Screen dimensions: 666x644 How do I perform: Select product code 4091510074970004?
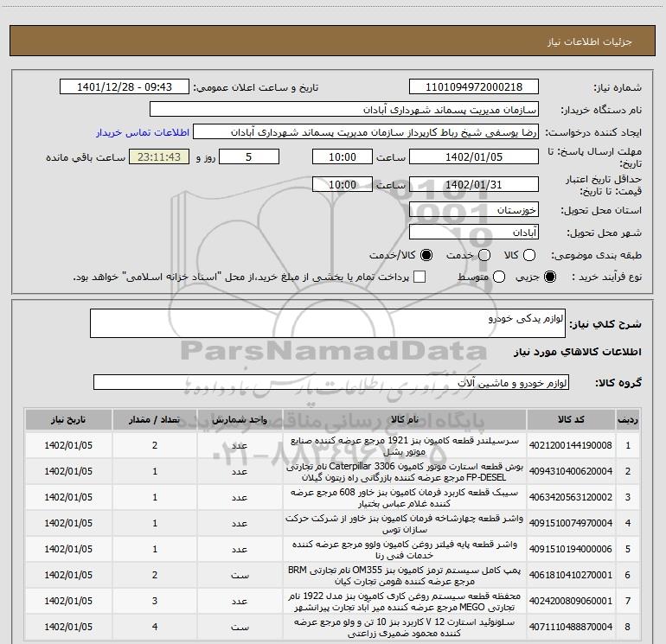pos(571,523)
